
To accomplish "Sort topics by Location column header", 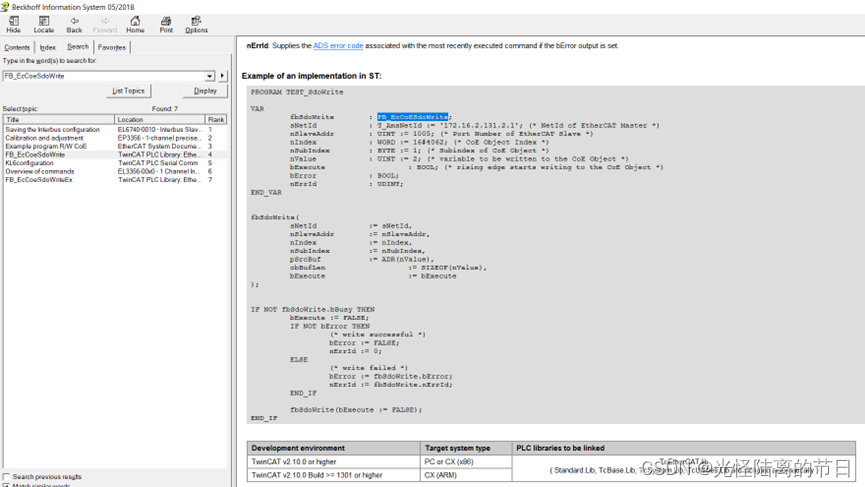I will (159, 120).
